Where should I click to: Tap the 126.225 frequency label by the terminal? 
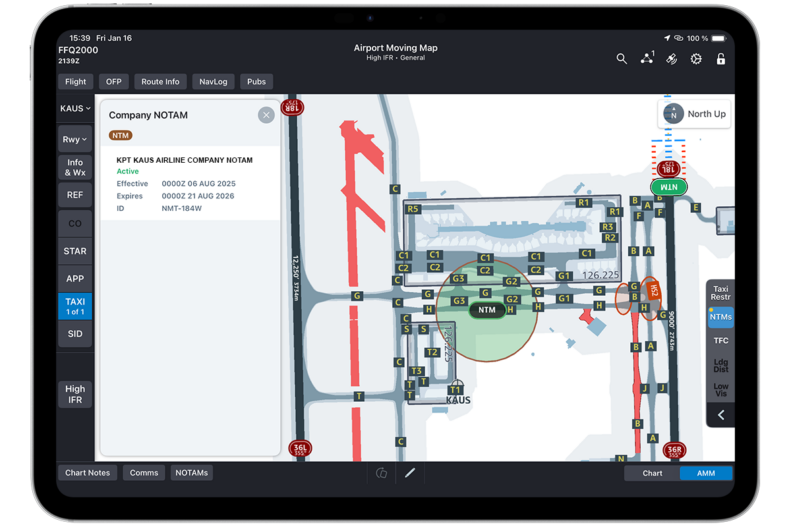[600, 275]
